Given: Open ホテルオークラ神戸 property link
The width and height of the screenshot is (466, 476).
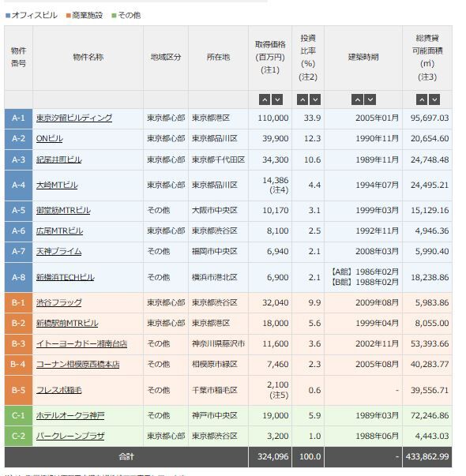Looking at the screenshot, I should [x=70, y=415].
